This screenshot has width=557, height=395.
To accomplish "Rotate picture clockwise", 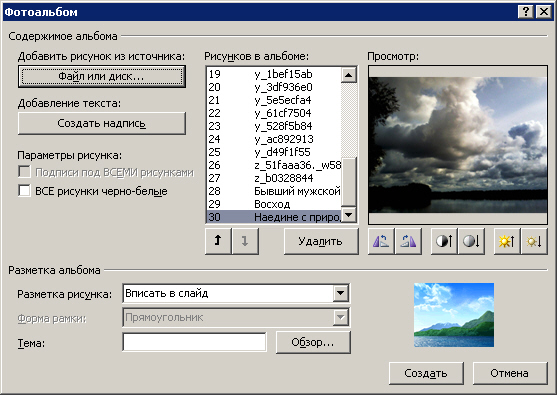I will click(x=408, y=241).
